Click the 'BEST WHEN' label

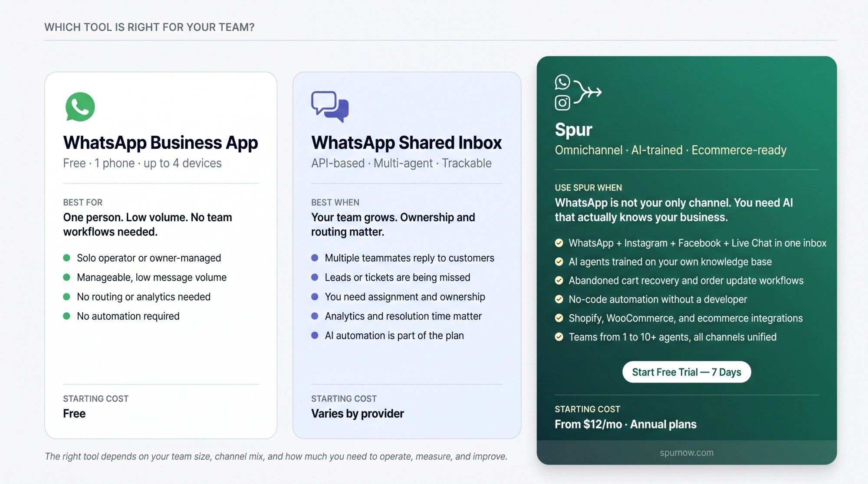click(335, 203)
